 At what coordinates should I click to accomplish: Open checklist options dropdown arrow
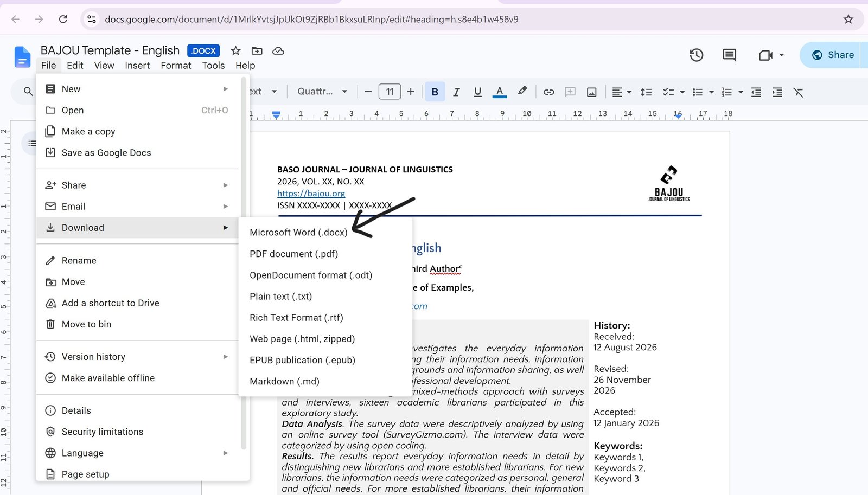(682, 92)
